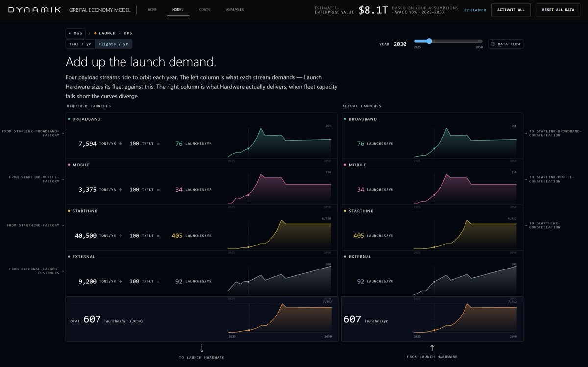
Task: Follow FROM STARLINK-MOBILE-FACTORY link
Action: click(x=36, y=179)
